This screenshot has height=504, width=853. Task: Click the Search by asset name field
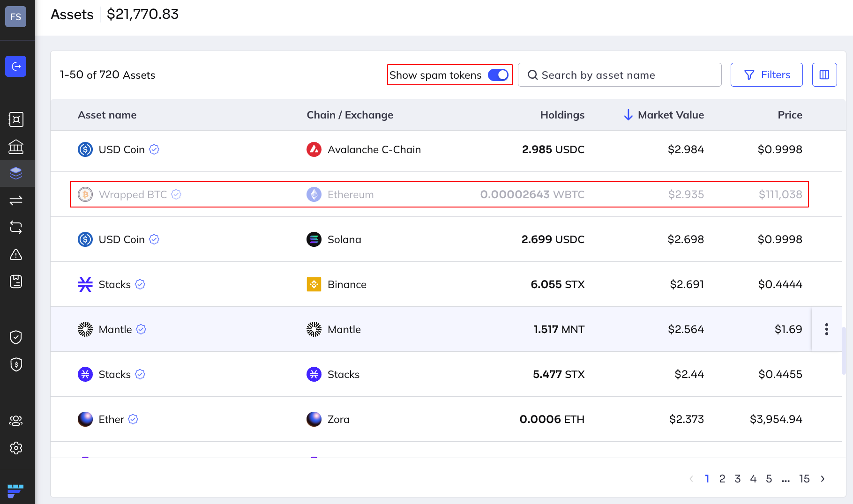620,75
